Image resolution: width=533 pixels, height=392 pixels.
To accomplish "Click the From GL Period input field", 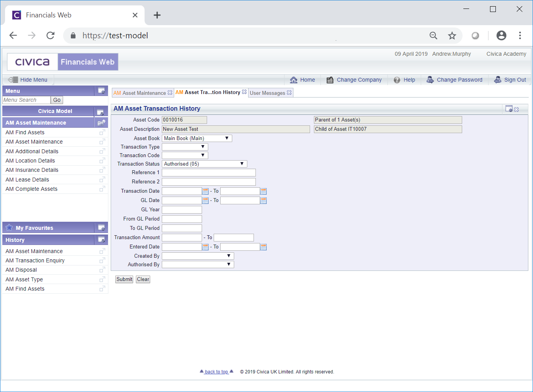I will pyautogui.click(x=182, y=219).
